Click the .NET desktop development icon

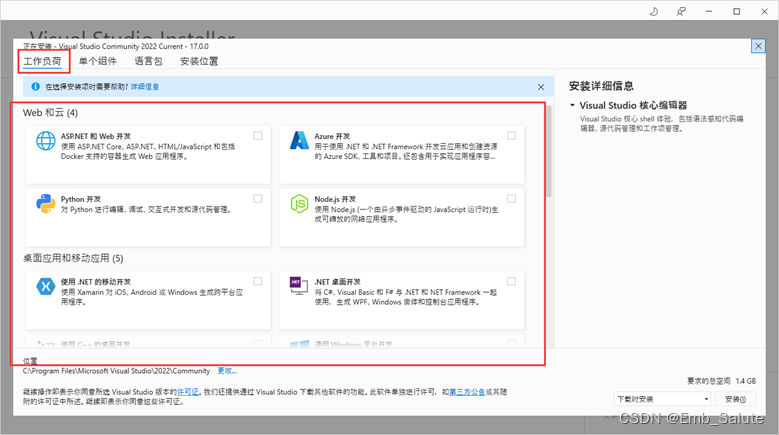[299, 286]
